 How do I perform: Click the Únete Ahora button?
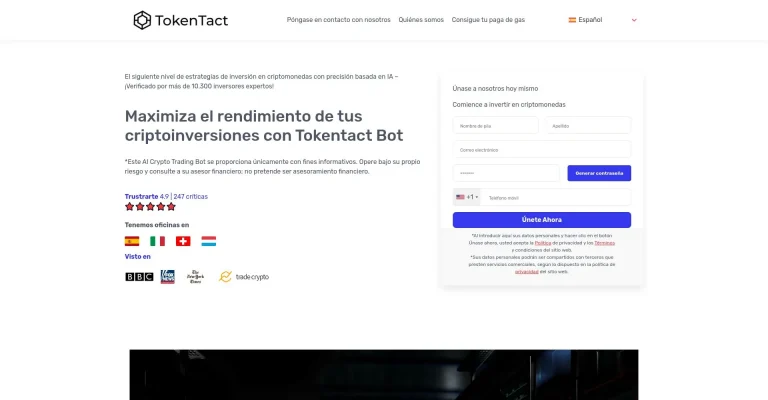(x=542, y=220)
